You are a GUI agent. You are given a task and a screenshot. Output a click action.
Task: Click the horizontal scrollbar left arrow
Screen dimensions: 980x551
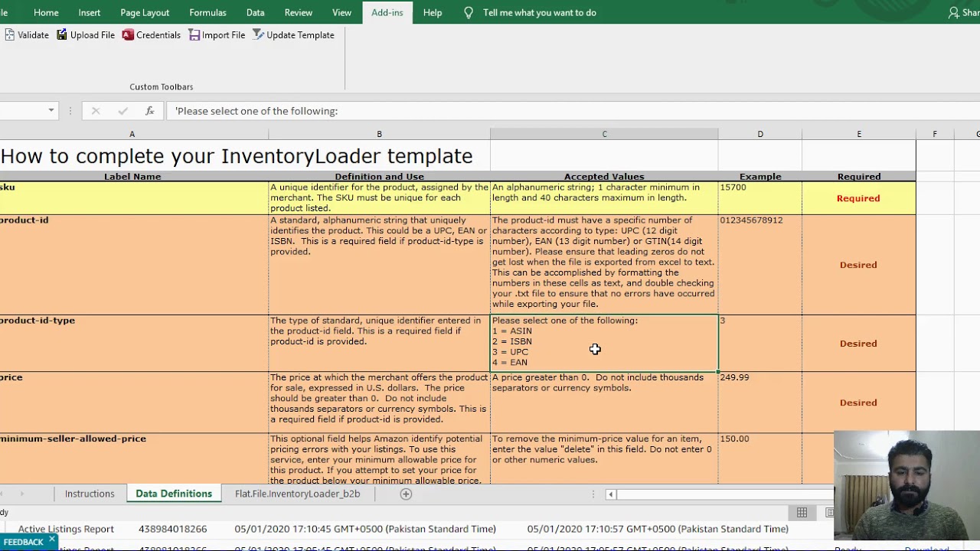pos(610,494)
